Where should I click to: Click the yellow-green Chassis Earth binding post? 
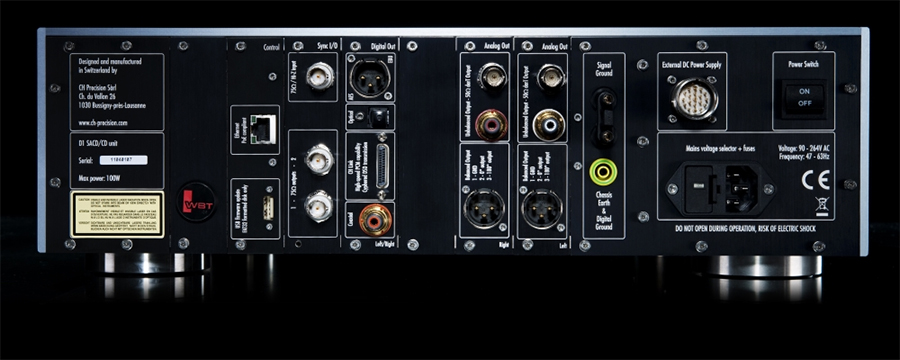[x=603, y=171]
